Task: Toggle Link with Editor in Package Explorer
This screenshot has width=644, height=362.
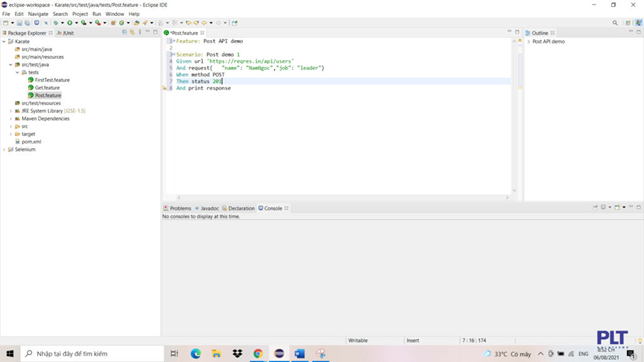Action: click(132, 32)
